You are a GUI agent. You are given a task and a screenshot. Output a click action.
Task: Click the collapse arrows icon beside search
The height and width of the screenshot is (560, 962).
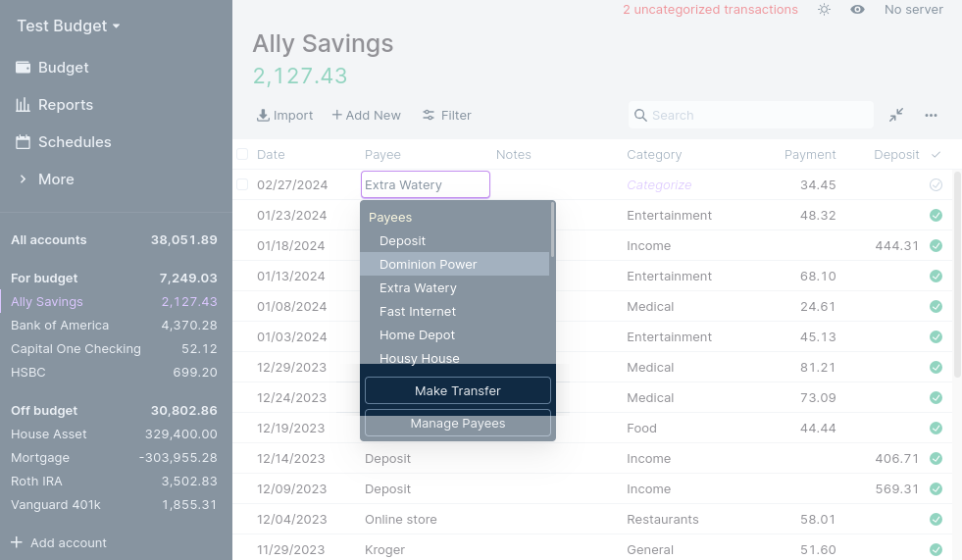896,115
